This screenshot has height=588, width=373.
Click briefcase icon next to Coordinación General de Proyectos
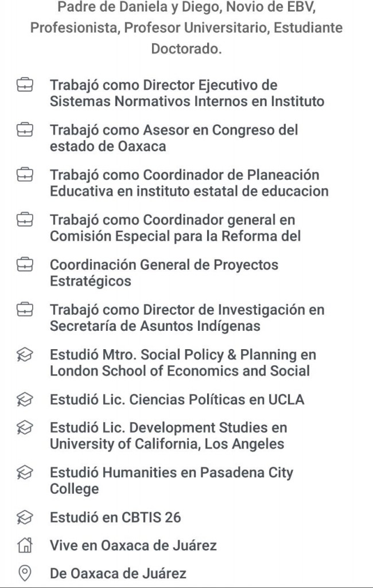[x=25, y=265]
